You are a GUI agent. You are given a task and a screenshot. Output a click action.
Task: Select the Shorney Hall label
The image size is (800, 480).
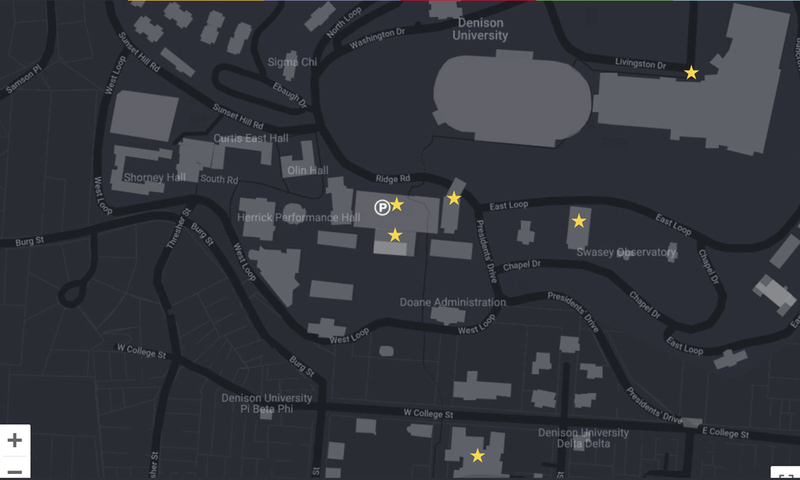click(x=155, y=178)
